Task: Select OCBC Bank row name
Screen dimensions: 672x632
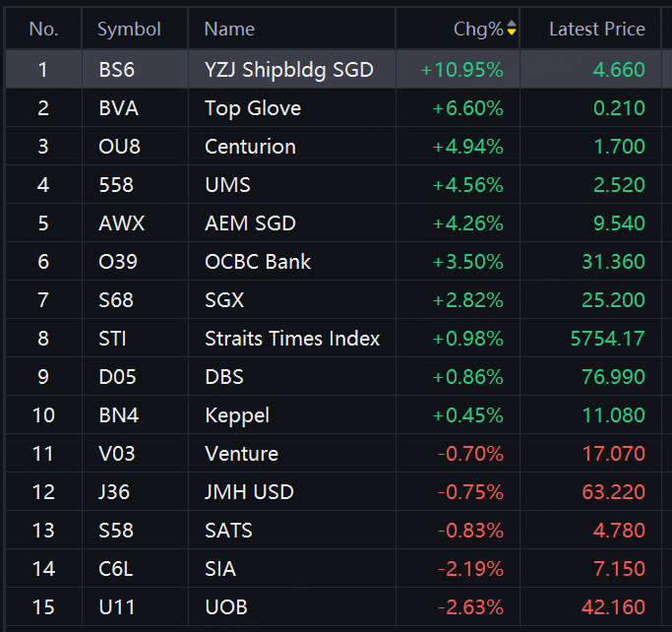Action: coord(258,262)
